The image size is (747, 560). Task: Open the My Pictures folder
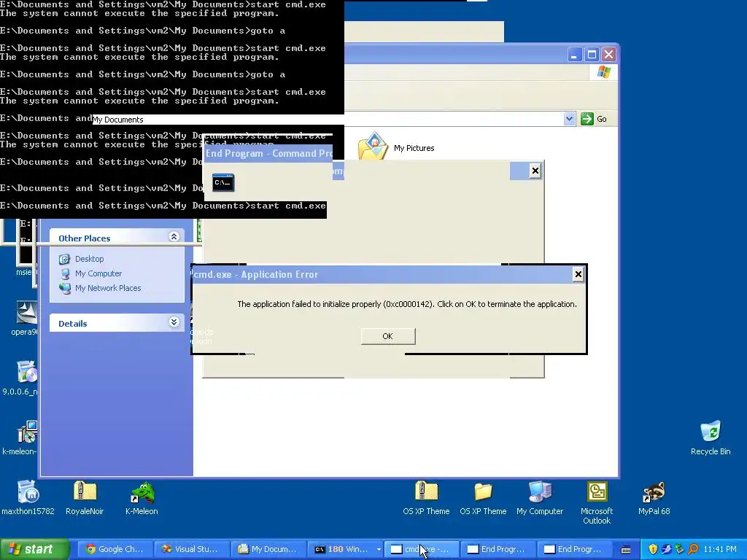[396, 147]
